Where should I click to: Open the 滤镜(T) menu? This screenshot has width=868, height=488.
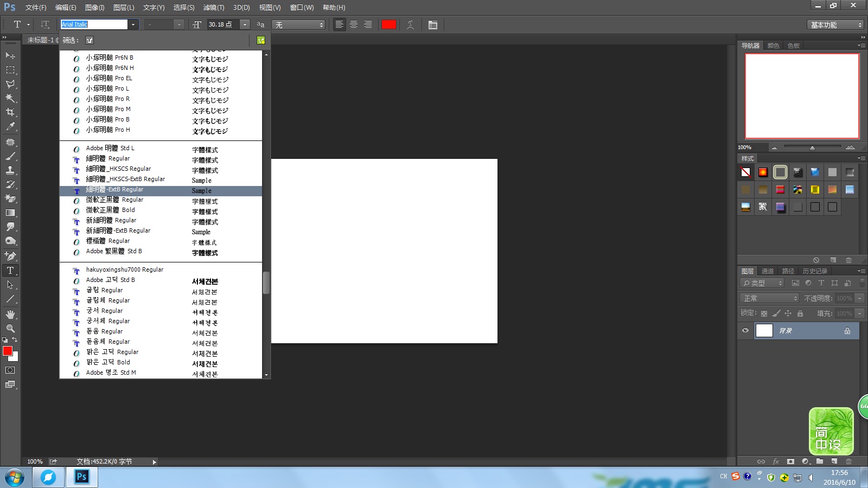[x=214, y=8]
